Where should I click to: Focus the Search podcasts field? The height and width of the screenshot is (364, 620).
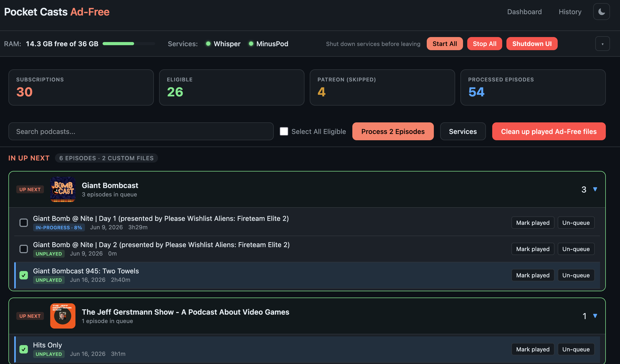click(x=141, y=131)
